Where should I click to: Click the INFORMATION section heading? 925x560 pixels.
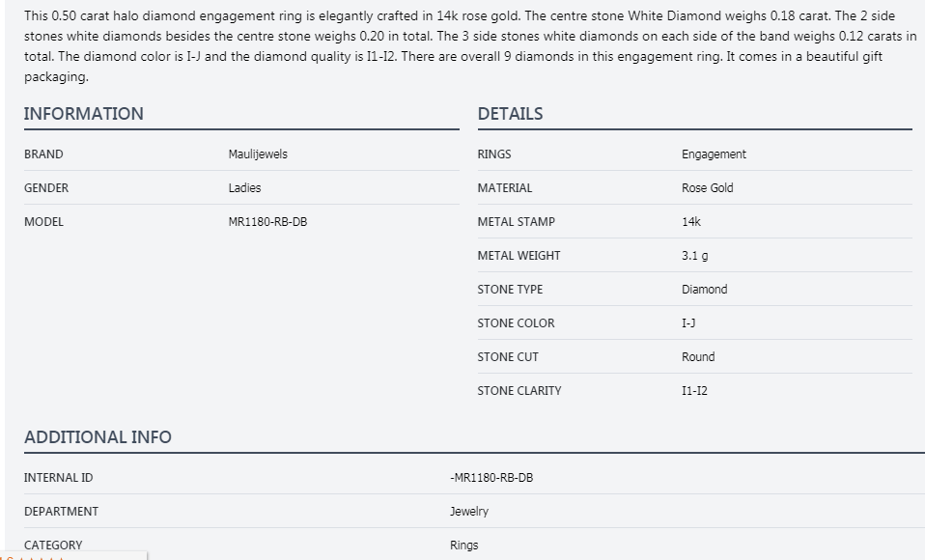(x=84, y=114)
